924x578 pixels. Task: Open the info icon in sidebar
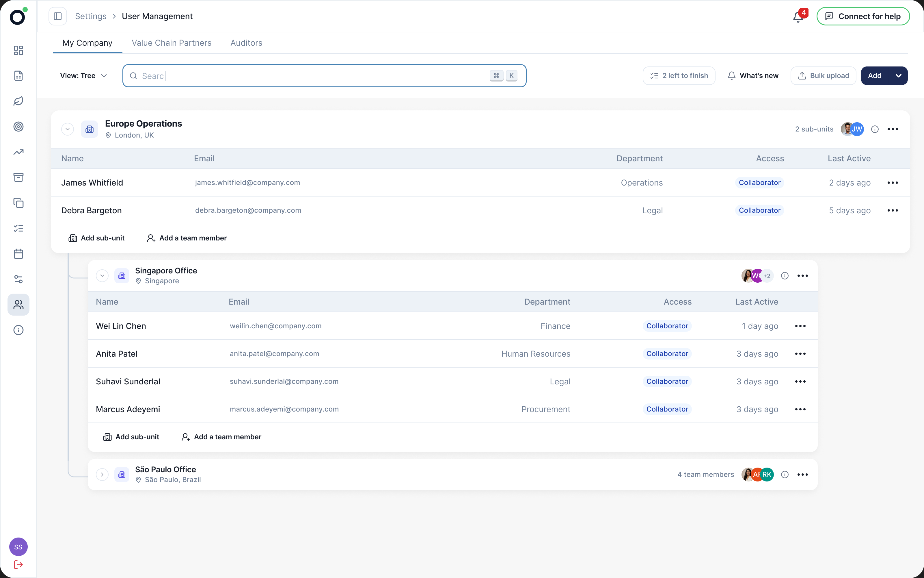pyautogui.click(x=18, y=330)
